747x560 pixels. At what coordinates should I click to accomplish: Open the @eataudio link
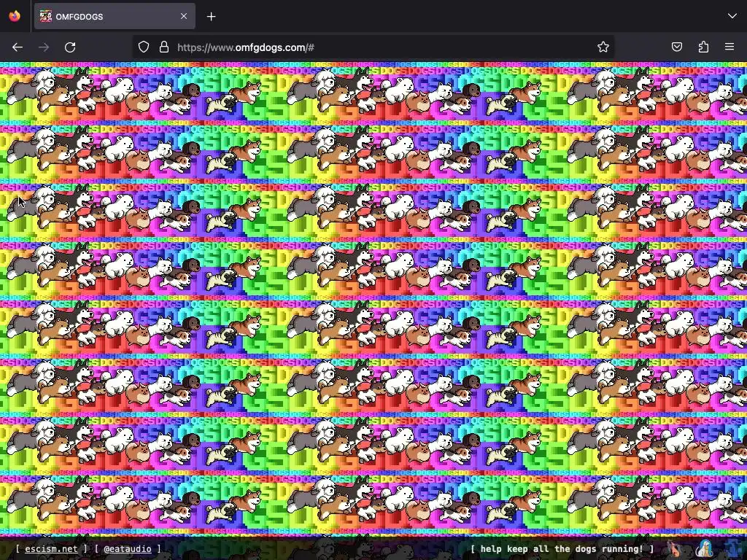click(128, 548)
